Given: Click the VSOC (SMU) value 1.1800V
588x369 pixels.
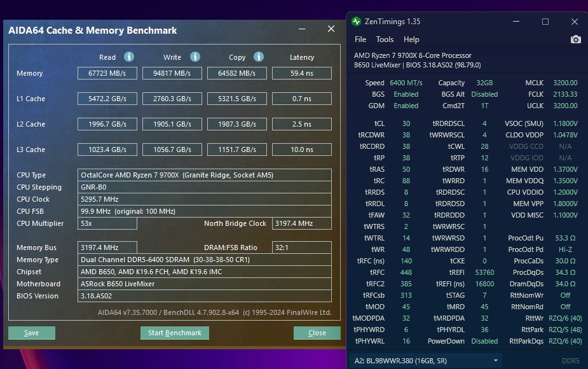Looking at the screenshot, I should [565, 123].
